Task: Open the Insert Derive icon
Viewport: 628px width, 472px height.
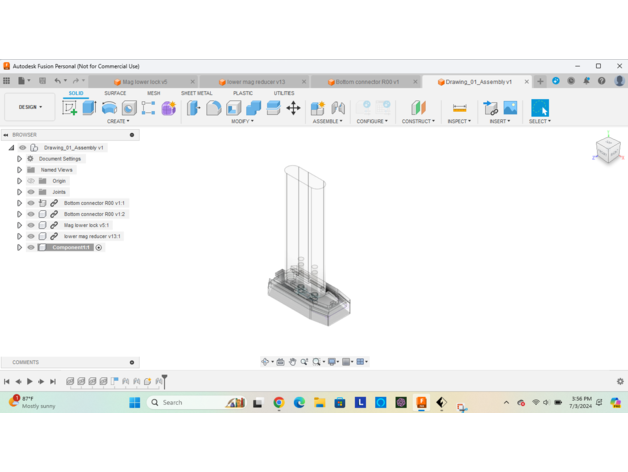Action: [490, 108]
